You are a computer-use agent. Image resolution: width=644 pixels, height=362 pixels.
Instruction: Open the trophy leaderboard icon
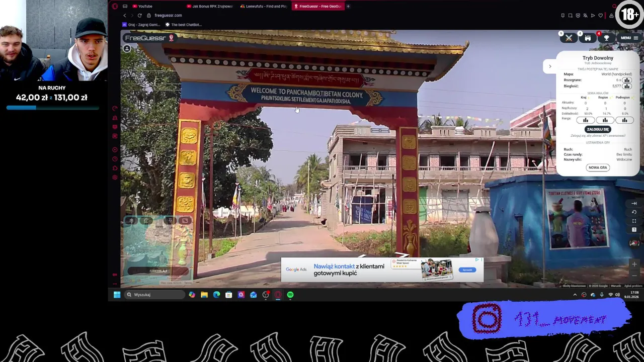click(x=606, y=38)
